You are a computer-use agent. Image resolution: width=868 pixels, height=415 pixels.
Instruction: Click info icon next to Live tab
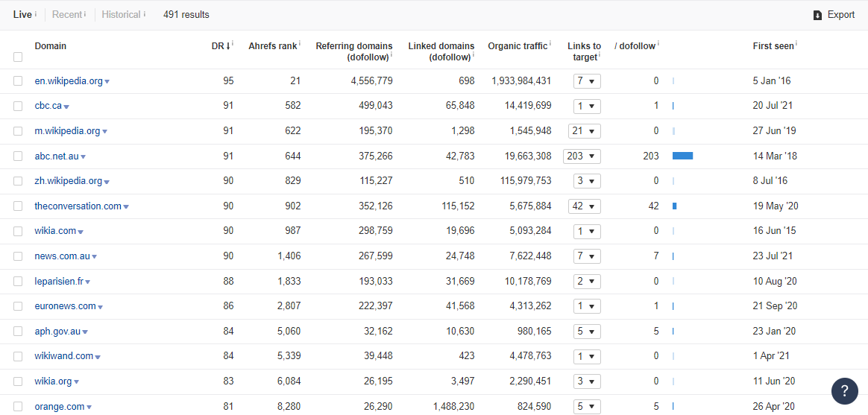tap(36, 14)
